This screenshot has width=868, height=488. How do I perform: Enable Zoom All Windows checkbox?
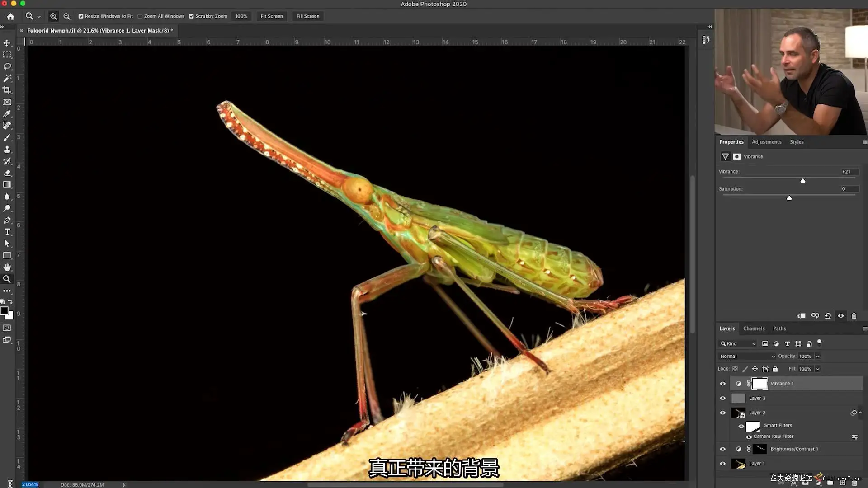click(x=140, y=16)
